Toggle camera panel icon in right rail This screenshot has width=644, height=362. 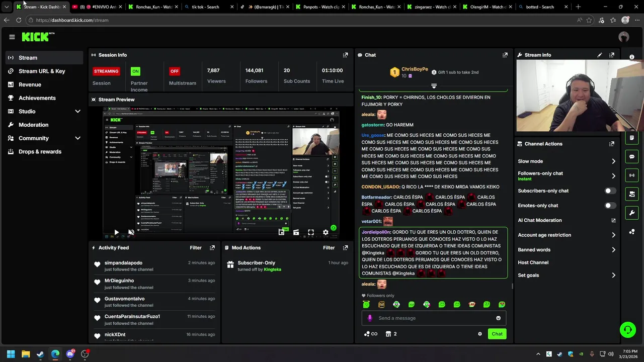(632, 194)
